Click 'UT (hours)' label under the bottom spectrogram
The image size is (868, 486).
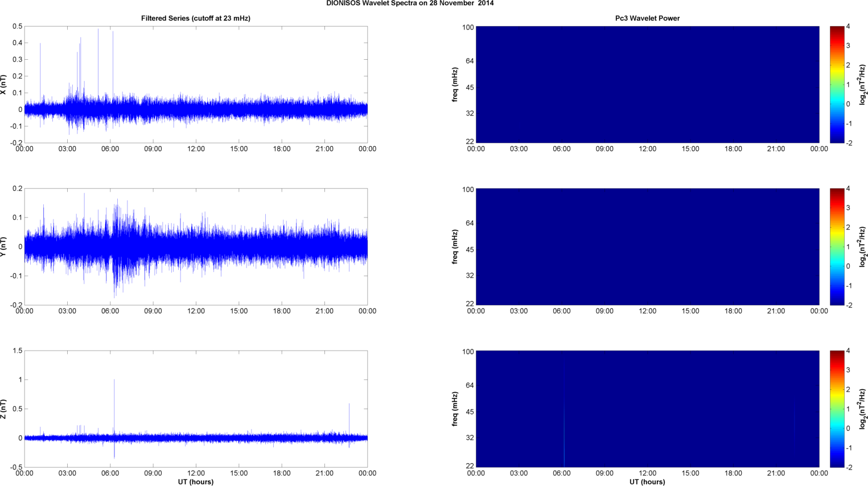647,482
